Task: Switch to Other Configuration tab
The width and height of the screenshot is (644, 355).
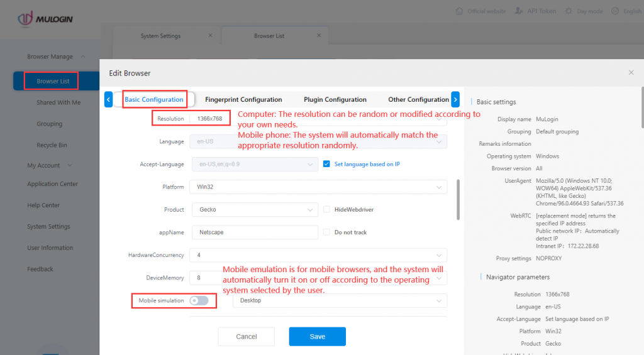Action: click(418, 99)
